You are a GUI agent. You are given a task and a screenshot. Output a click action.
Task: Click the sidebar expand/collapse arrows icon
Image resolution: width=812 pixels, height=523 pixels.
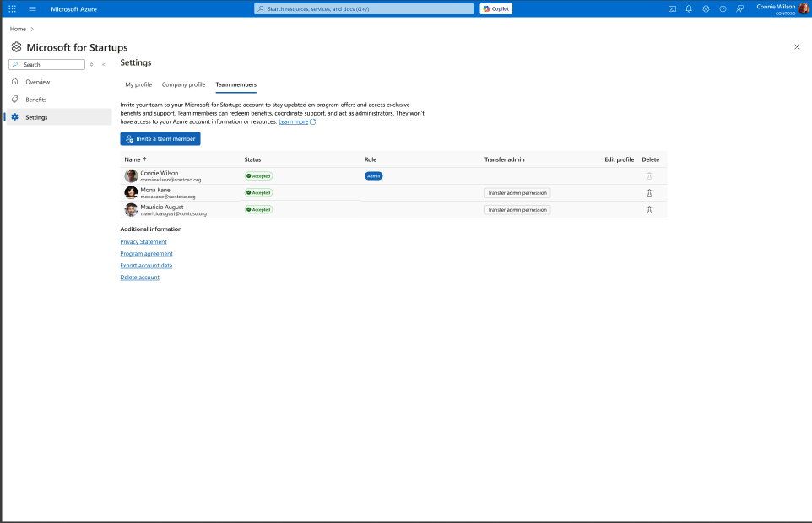92,65
